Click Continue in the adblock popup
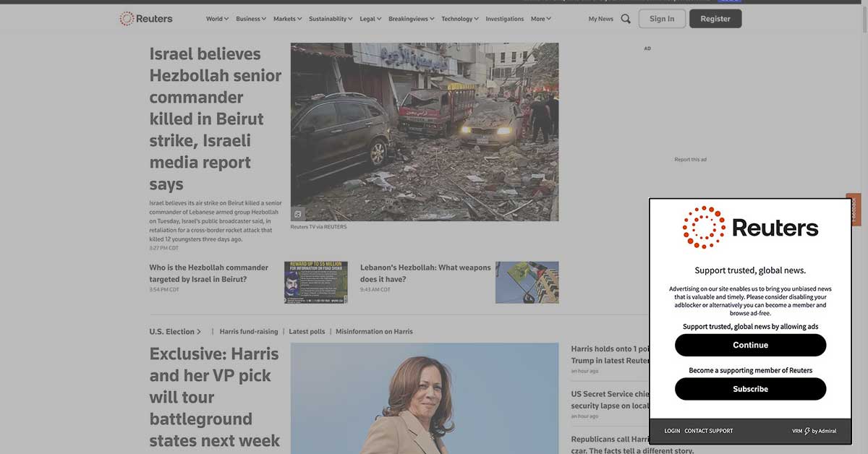This screenshot has height=454, width=868. coord(750,345)
